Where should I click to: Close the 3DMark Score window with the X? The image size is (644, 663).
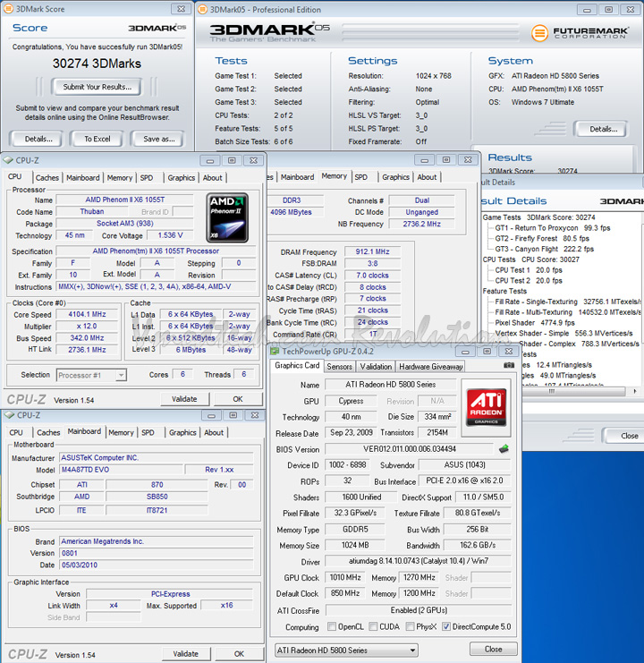tap(182, 8)
